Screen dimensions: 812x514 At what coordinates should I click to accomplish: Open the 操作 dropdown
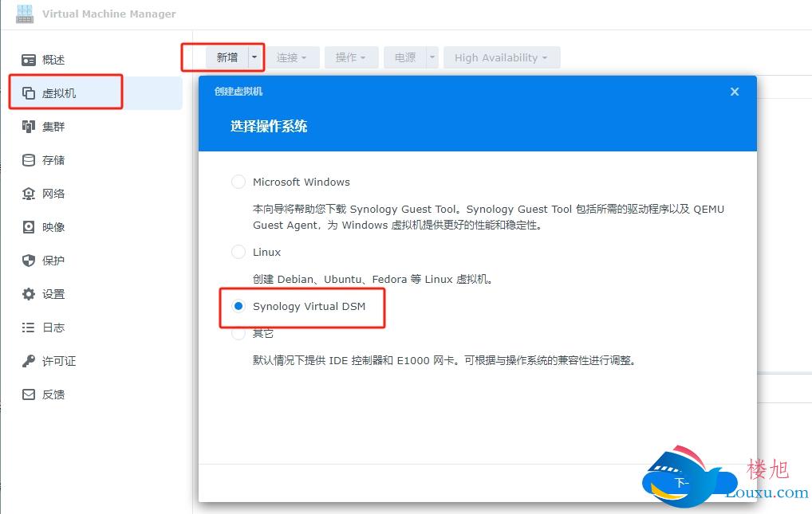pos(351,57)
